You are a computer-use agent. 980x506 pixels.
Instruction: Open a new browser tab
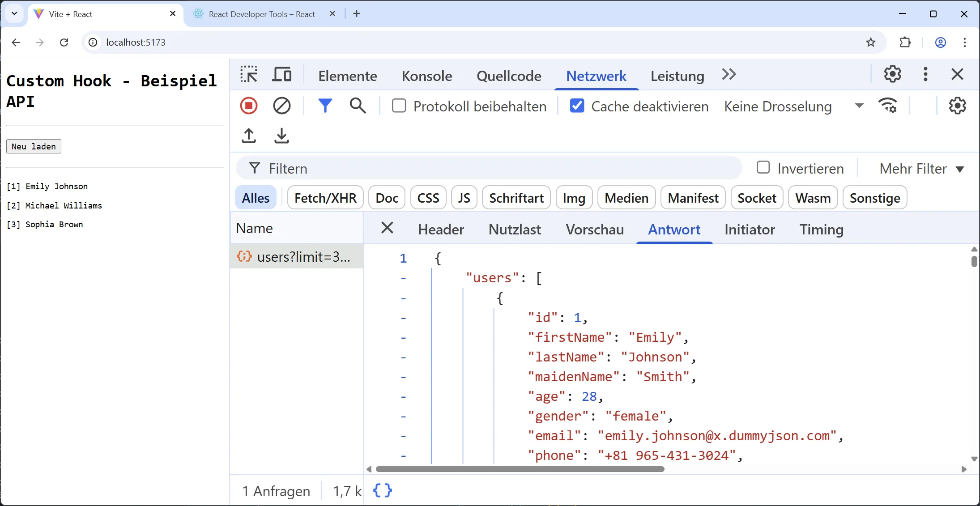pyautogui.click(x=356, y=14)
